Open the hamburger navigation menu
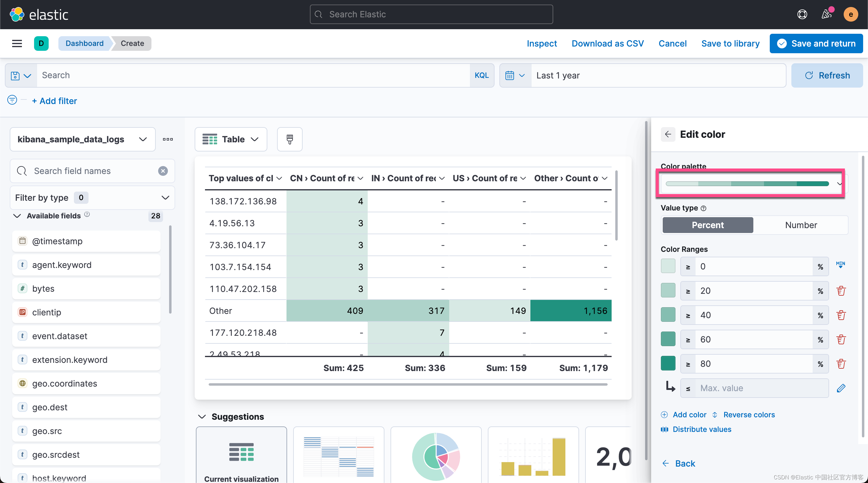This screenshot has height=483, width=868. pos(17,43)
